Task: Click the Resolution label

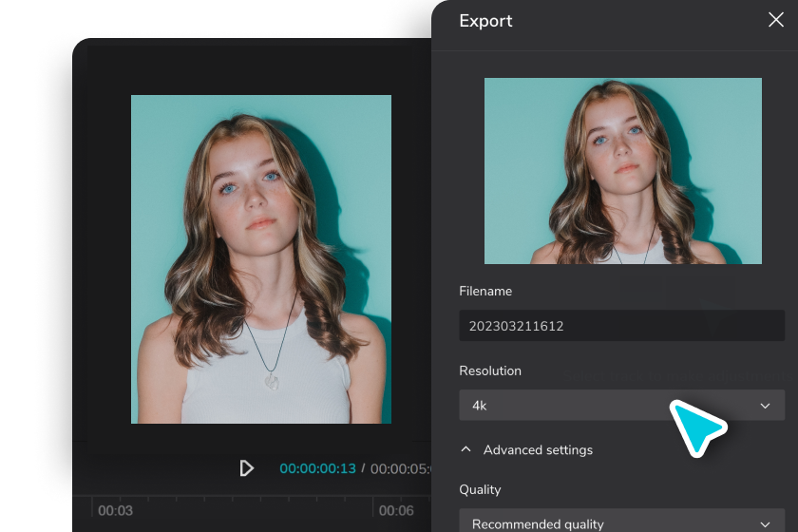Action: point(489,370)
